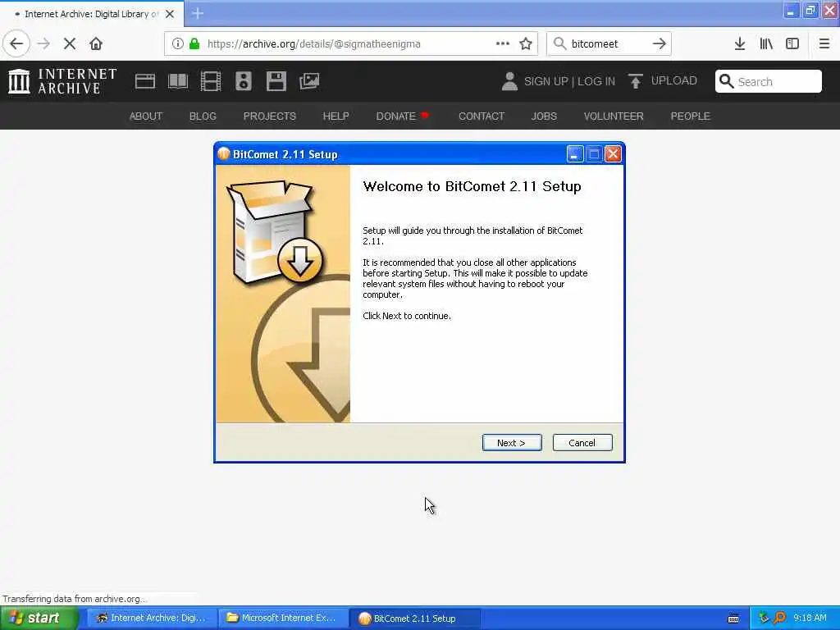
Task: Open the HELP menu item
Action: [336, 116]
